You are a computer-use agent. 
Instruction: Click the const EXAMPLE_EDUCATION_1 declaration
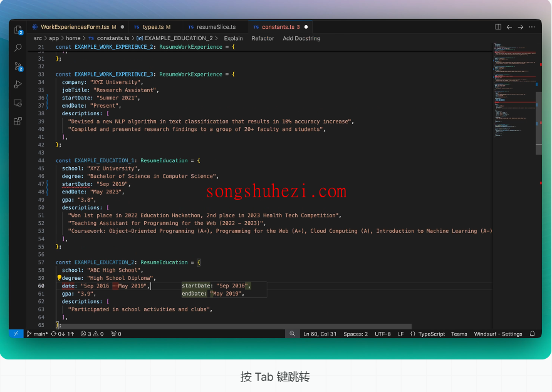(128, 160)
